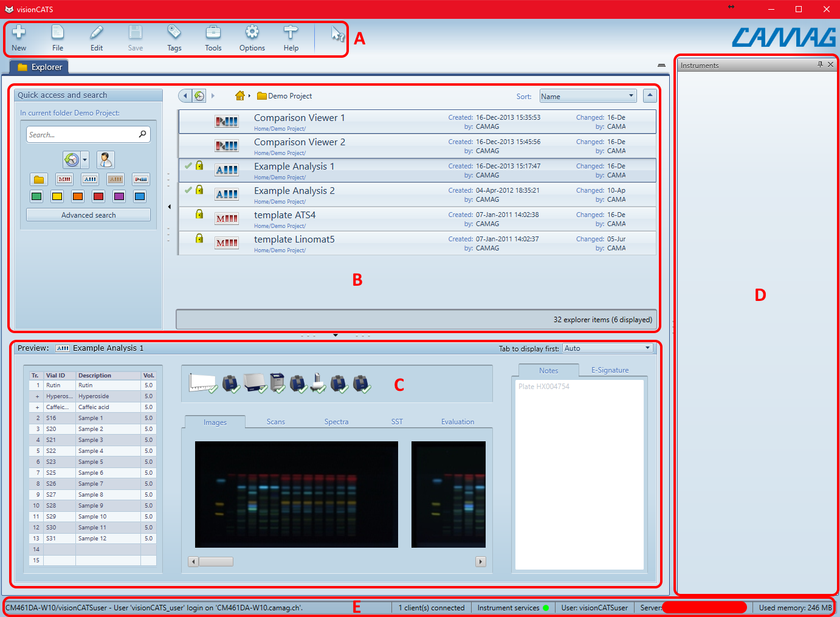Select the Notes tab
This screenshot has height=617, width=840.
click(x=548, y=370)
